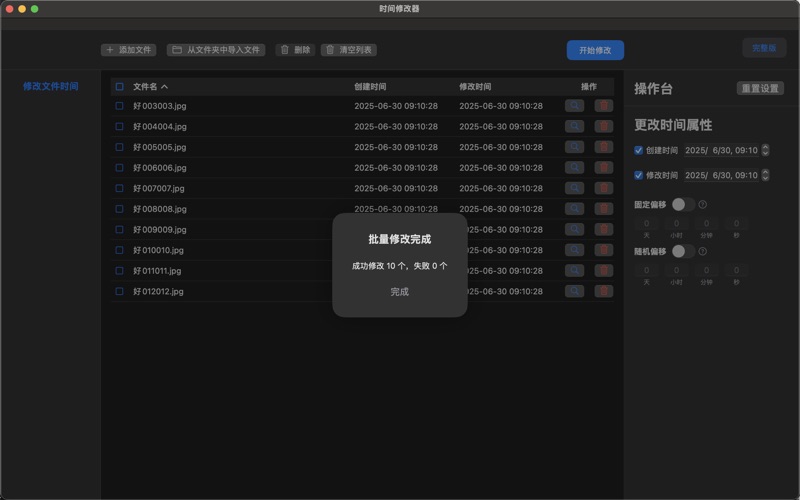Image resolution: width=800 pixels, height=500 pixels.
Task: Enable the 随机偏移 toggle switch
Action: 682,251
